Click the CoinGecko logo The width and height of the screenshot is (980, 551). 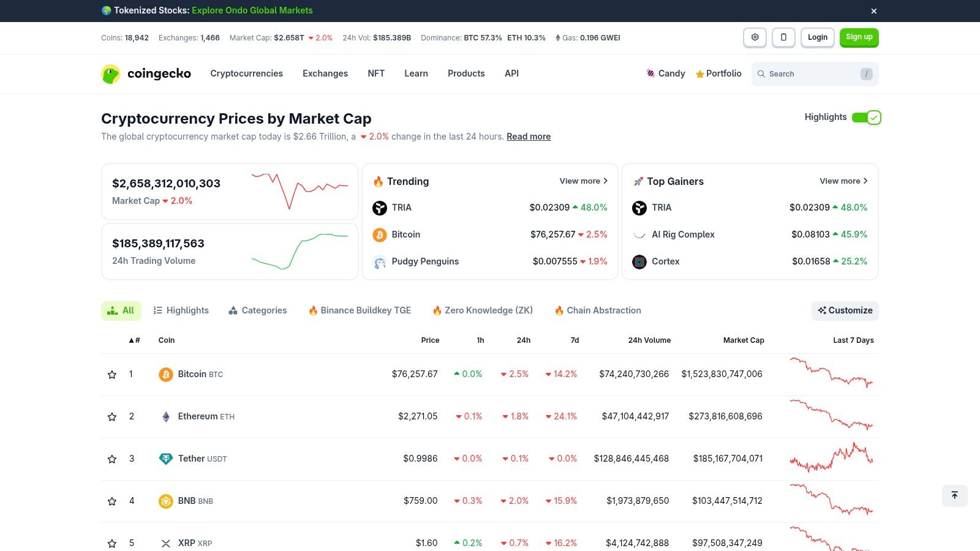point(146,73)
